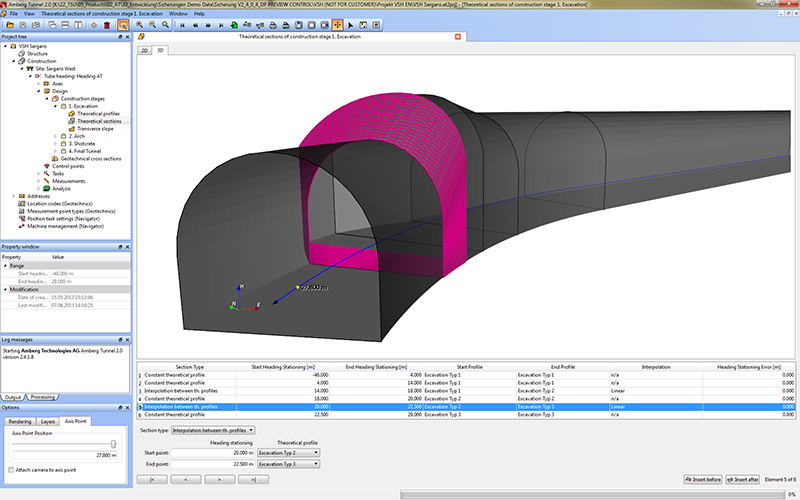
Task: Switch to the Processing log tab
Action: coord(42,397)
